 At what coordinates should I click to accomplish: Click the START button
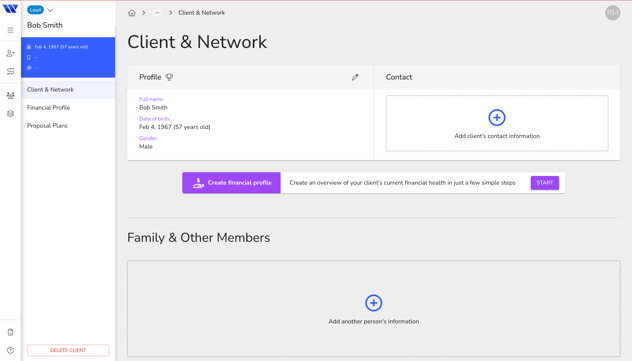pyautogui.click(x=545, y=183)
